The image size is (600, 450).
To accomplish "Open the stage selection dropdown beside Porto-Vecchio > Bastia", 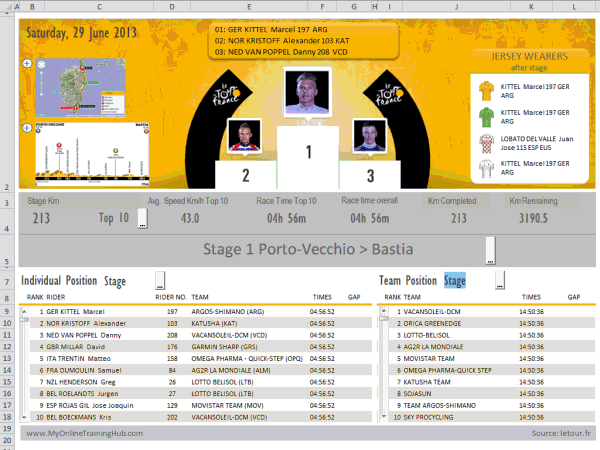I will click(490, 250).
